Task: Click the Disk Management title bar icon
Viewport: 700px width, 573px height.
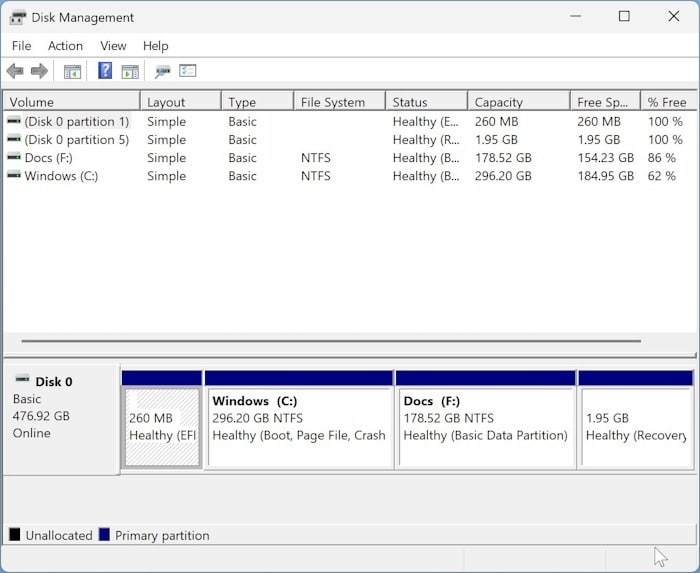Action: (x=17, y=17)
